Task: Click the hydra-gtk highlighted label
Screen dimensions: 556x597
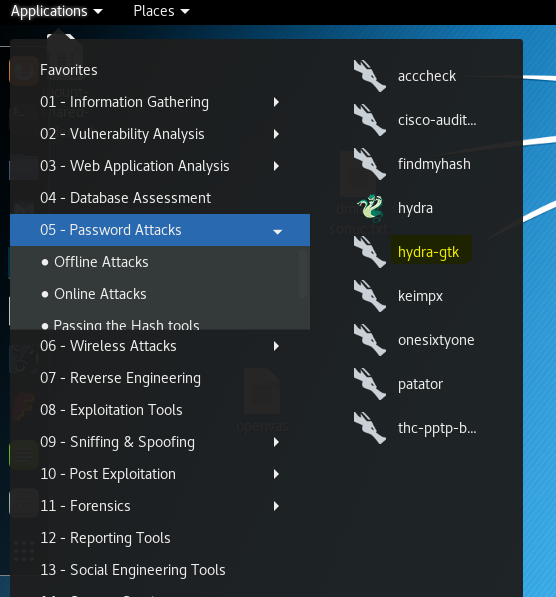Action: pos(428,252)
